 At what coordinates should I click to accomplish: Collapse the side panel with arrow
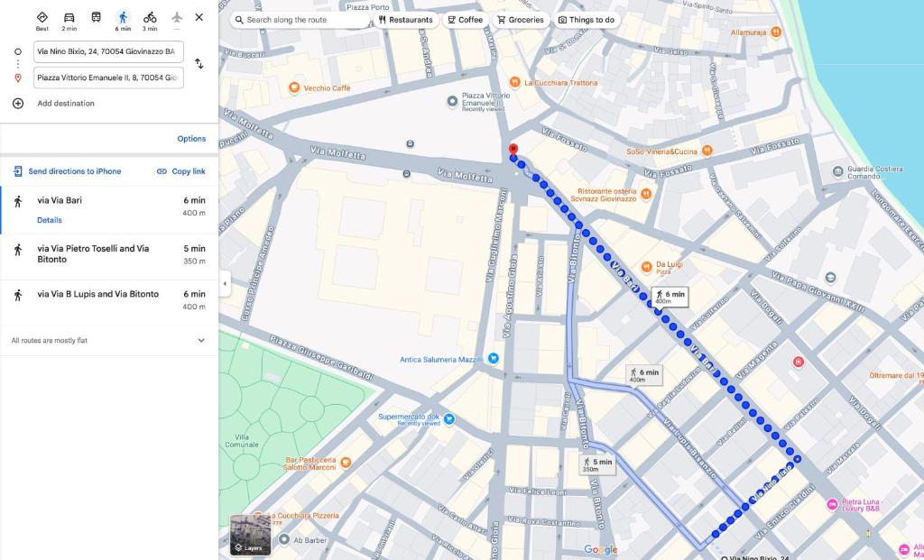pos(225,284)
